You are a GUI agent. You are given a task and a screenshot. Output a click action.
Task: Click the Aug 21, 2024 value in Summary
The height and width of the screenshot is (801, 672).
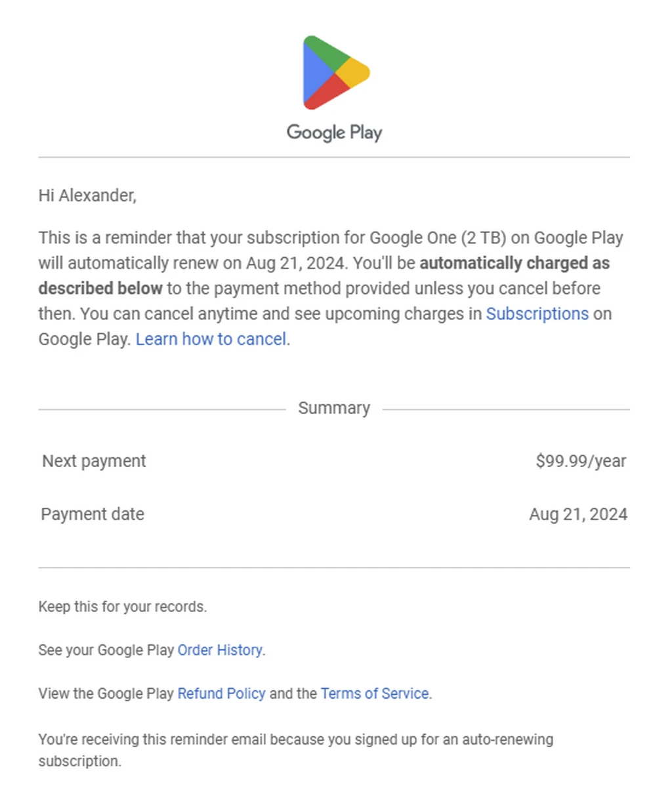tap(578, 514)
